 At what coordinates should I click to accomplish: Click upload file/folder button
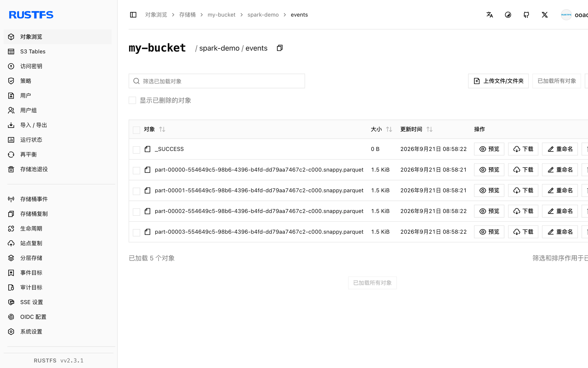coord(498,81)
